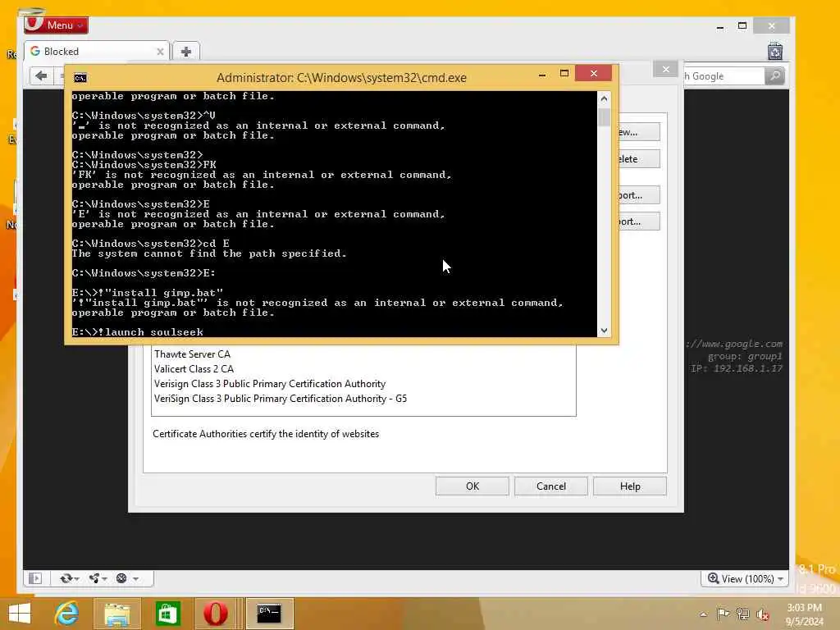
Task: Open the clock showing 3:03 PM
Action: [x=805, y=614]
